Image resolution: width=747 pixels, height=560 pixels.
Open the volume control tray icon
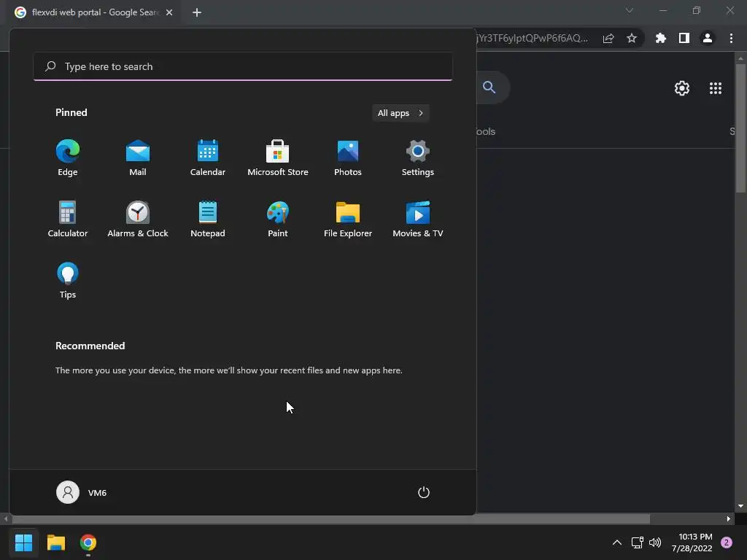[x=656, y=542]
